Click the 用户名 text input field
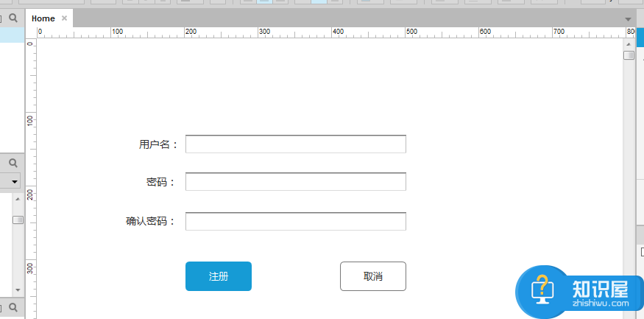644x319 pixels. point(295,144)
